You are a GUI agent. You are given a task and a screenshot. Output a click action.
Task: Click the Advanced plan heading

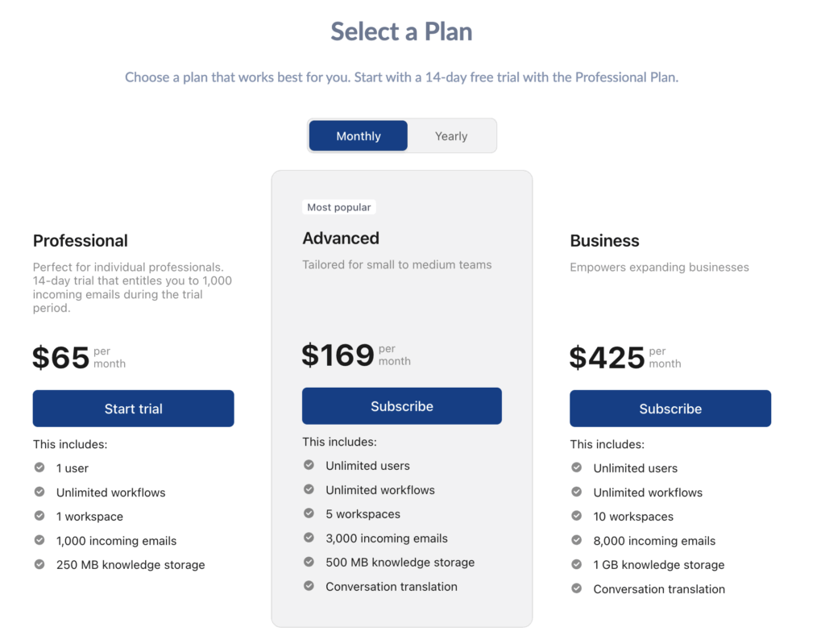[341, 238]
